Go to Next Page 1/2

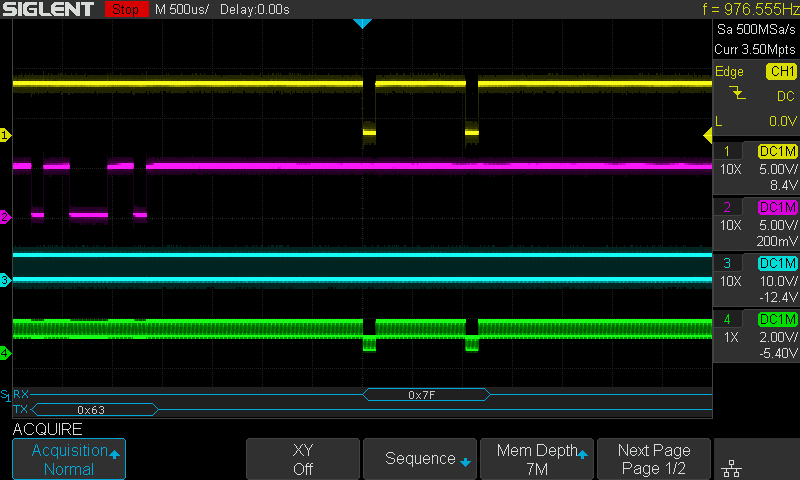coord(653,459)
